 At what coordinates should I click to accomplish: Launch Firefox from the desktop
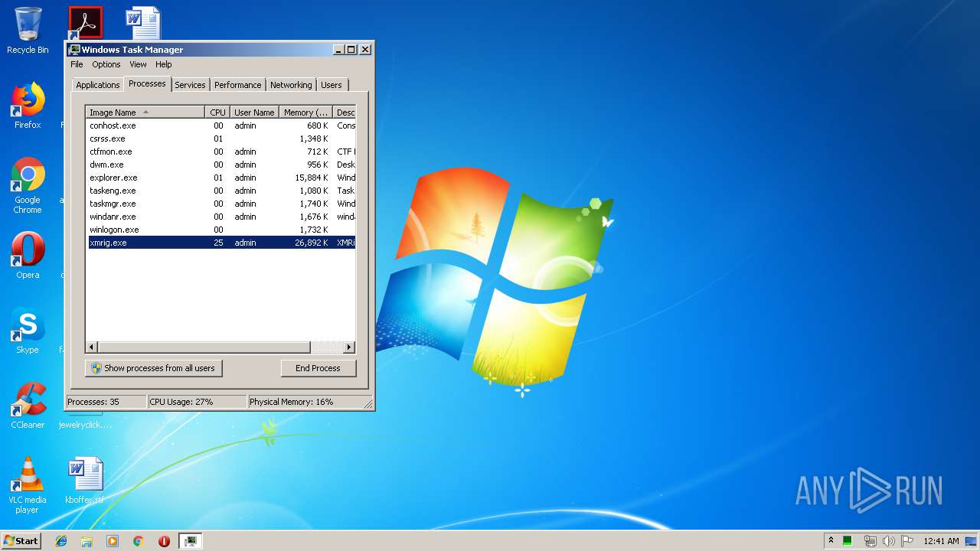coord(28,106)
